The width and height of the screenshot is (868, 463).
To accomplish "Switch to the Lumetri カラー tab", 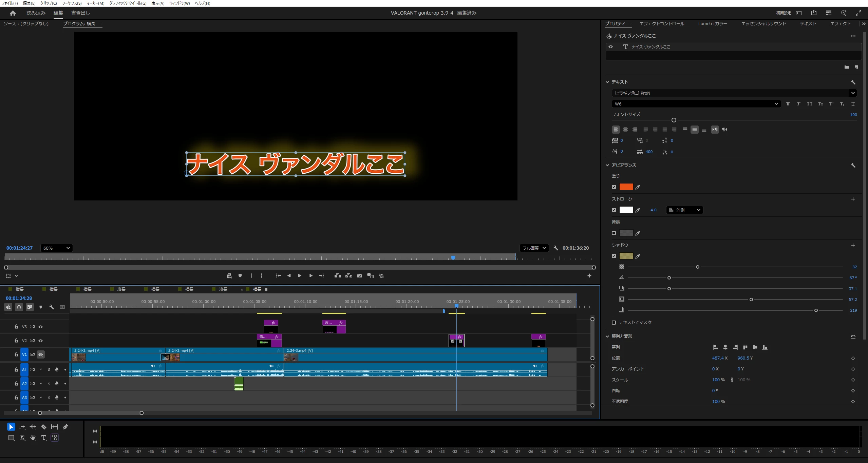I will tap(712, 24).
